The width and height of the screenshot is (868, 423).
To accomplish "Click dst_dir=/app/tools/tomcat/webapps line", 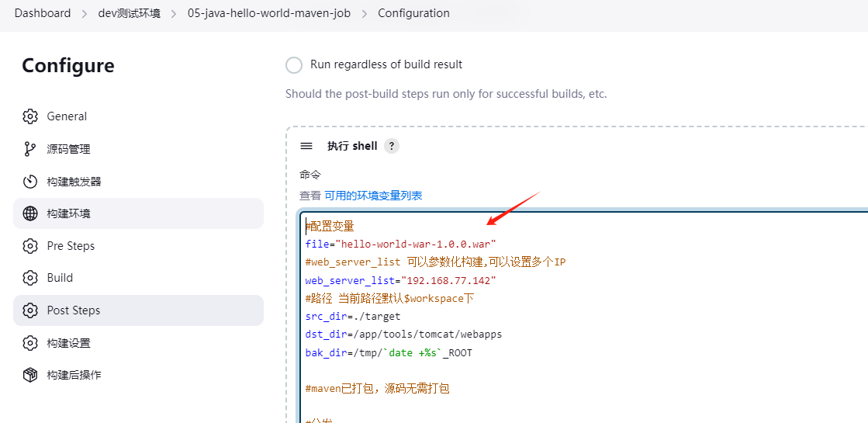I will pos(403,335).
